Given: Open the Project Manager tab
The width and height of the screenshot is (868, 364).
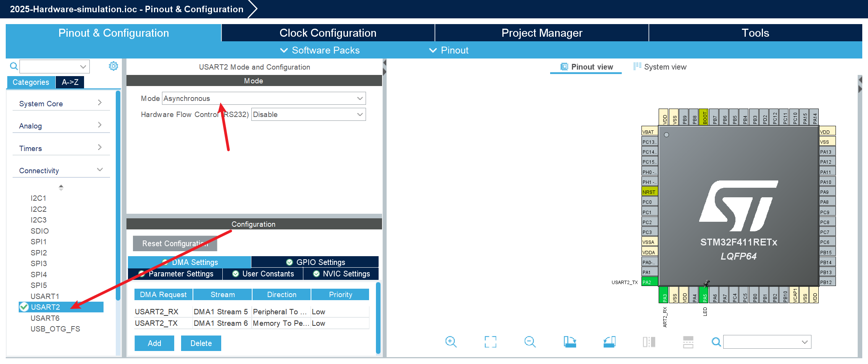Looking at the screenshot, I should 542,33.
